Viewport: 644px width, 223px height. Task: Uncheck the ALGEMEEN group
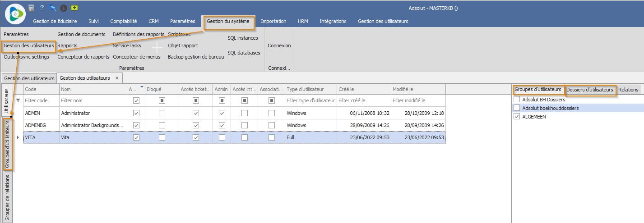[x=517, y=117]
